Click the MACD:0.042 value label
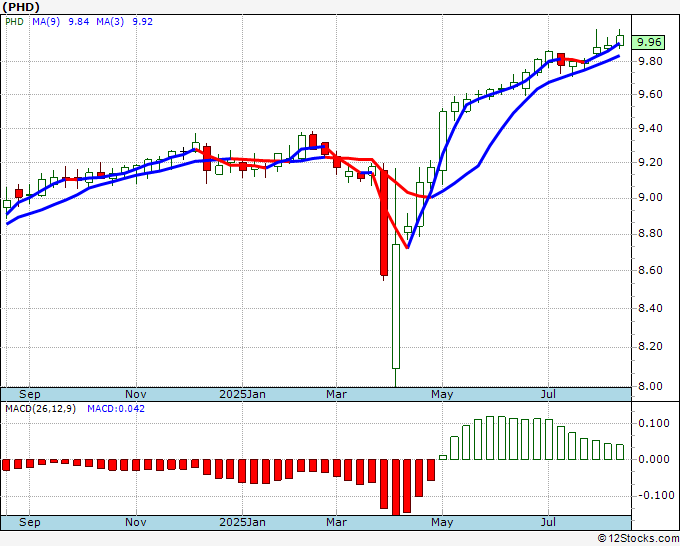 (116, 409)
